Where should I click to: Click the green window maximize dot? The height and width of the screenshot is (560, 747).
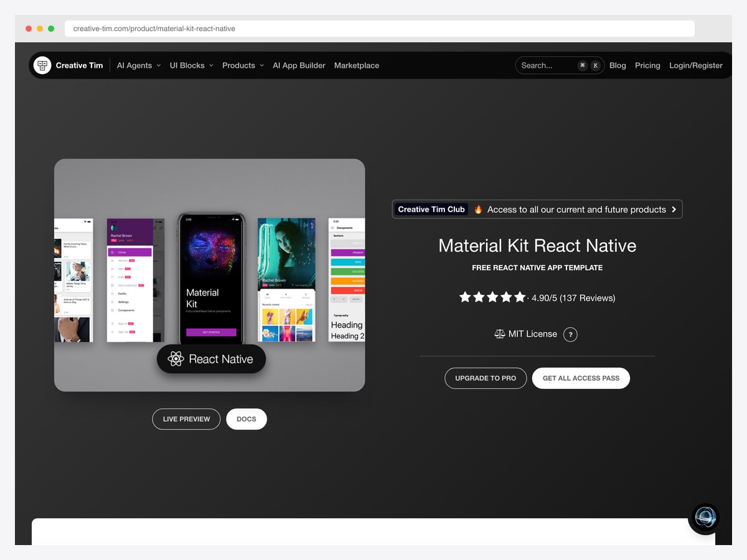tap(51, 29)
